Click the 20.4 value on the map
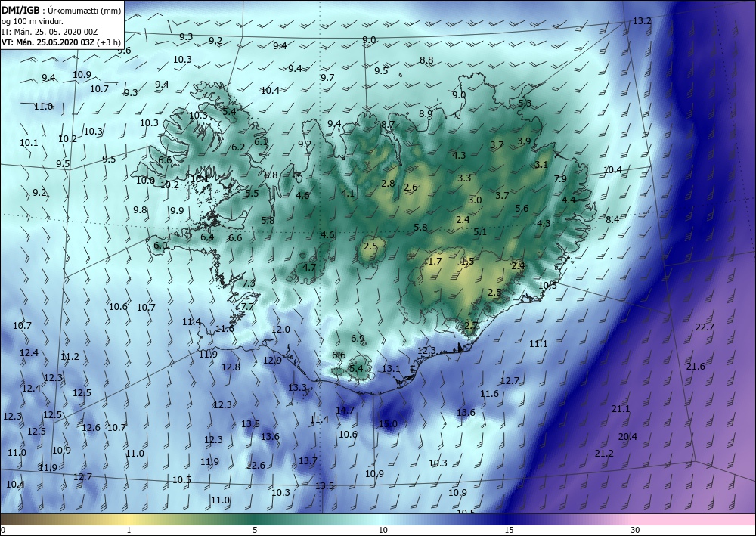756x536 pixels. pyautogui.click(x=627, y=437)
